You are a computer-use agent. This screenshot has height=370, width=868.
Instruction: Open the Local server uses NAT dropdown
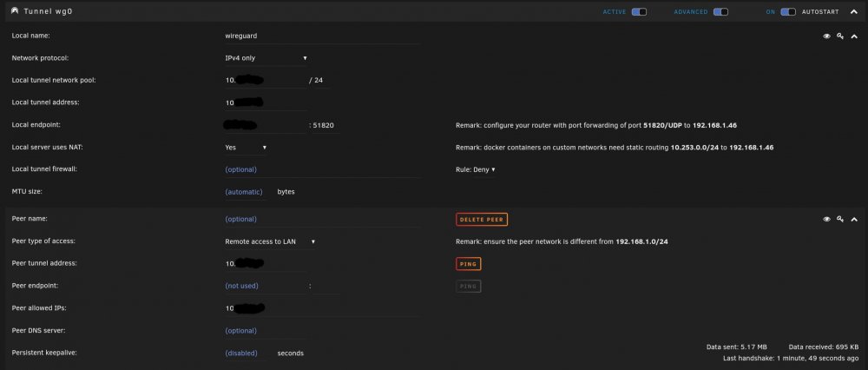coord(246,148)
